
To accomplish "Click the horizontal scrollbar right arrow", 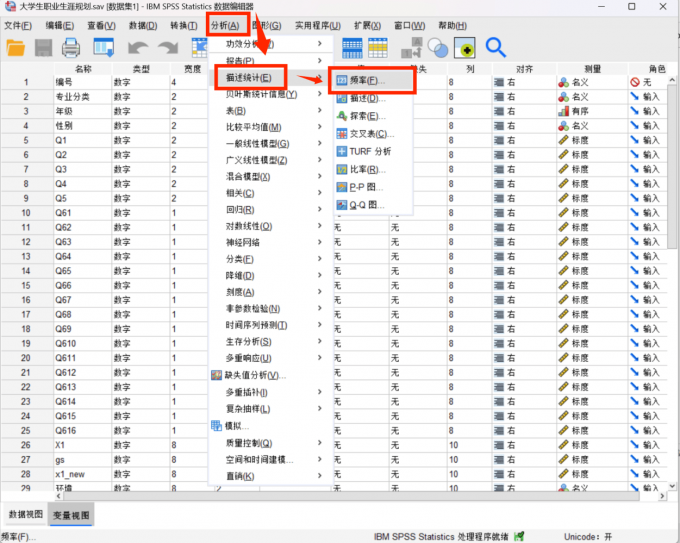I will click(x=662, y=496).
